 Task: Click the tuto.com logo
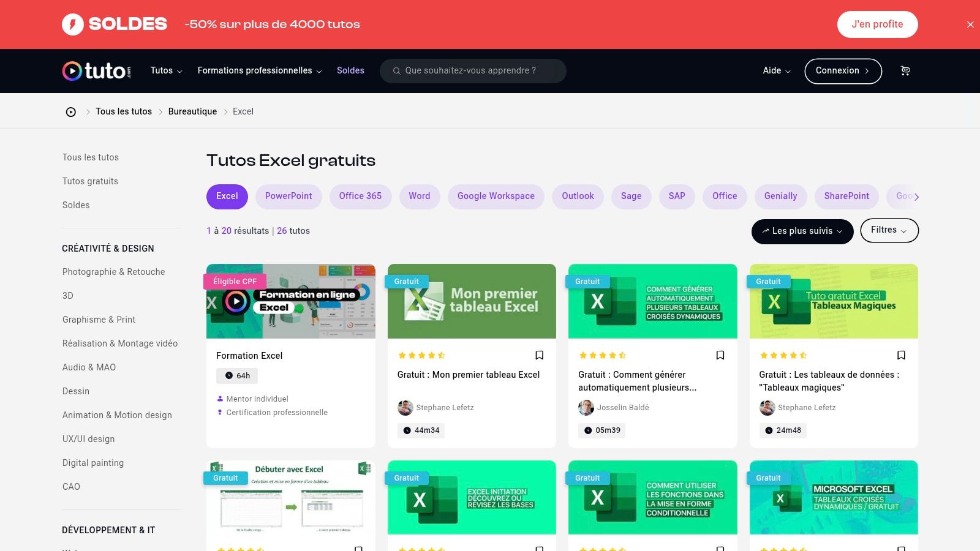point(97,71)
